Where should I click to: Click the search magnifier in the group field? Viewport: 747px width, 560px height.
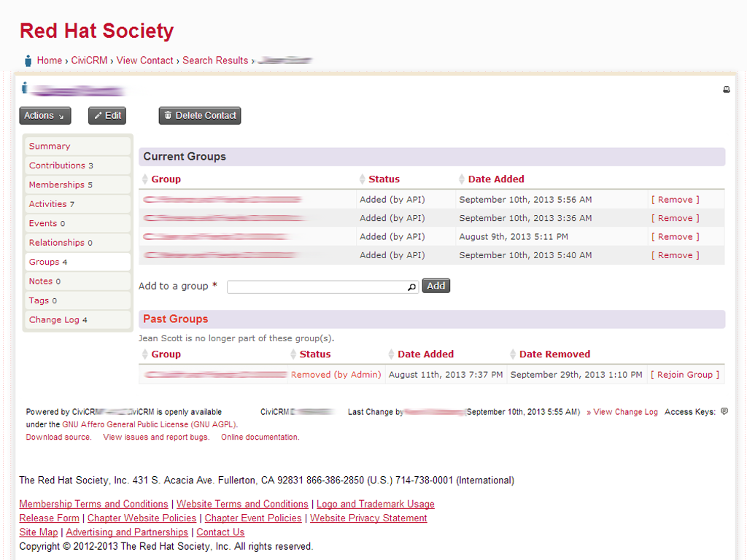412,287
